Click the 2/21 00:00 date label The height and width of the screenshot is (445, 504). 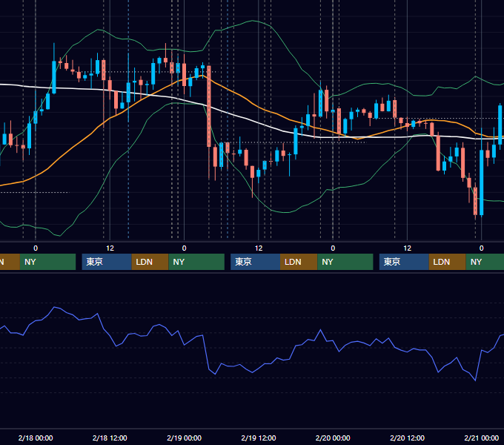pos(482,438)
